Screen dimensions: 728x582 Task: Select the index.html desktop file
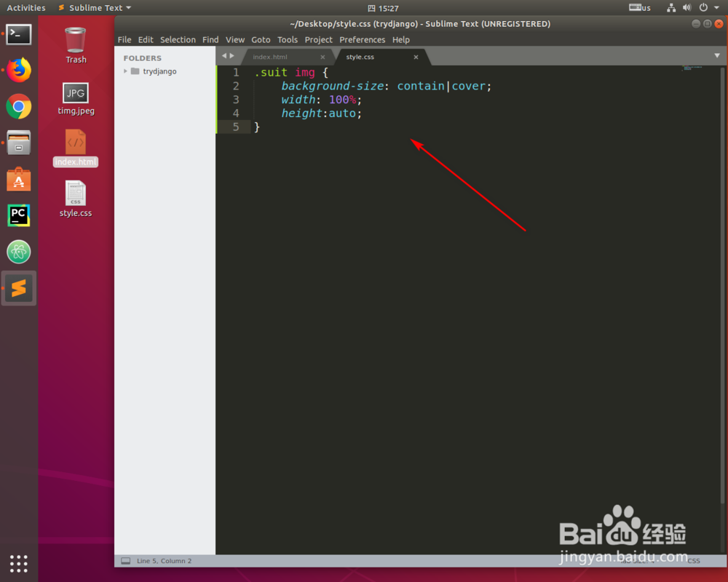pyautogui.click(x=76, y=148)
